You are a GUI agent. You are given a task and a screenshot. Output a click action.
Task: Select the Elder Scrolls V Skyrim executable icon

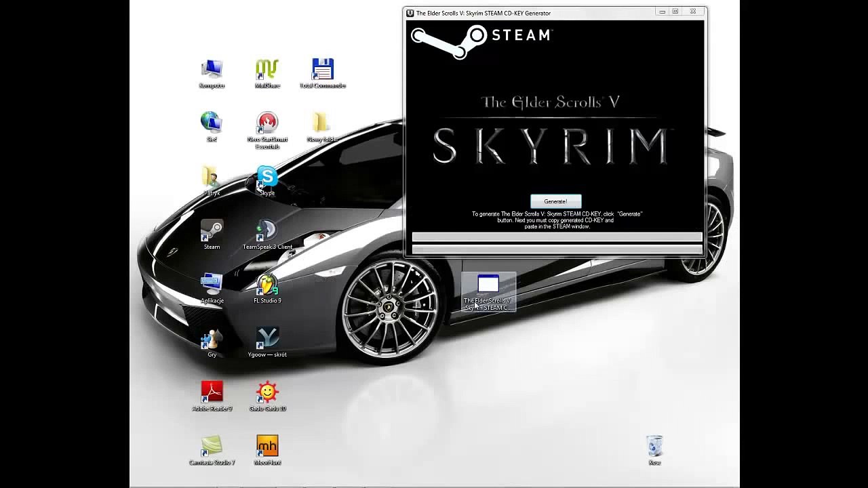coord(488,293)
